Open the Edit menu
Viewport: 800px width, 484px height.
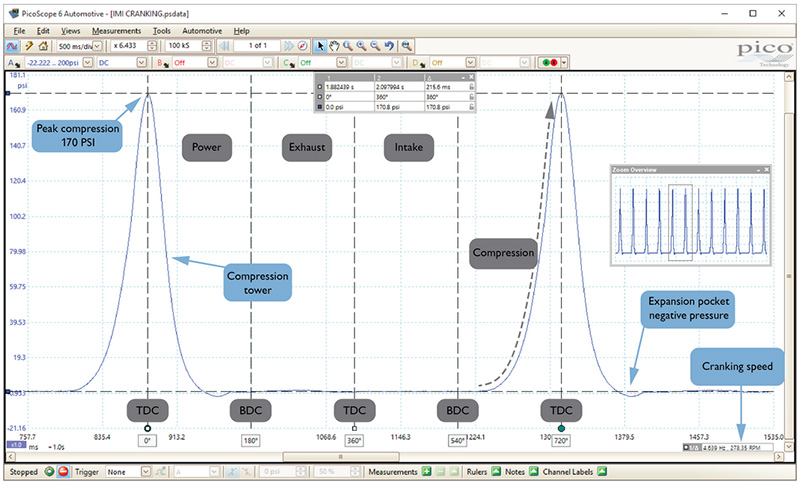point(43,31)
